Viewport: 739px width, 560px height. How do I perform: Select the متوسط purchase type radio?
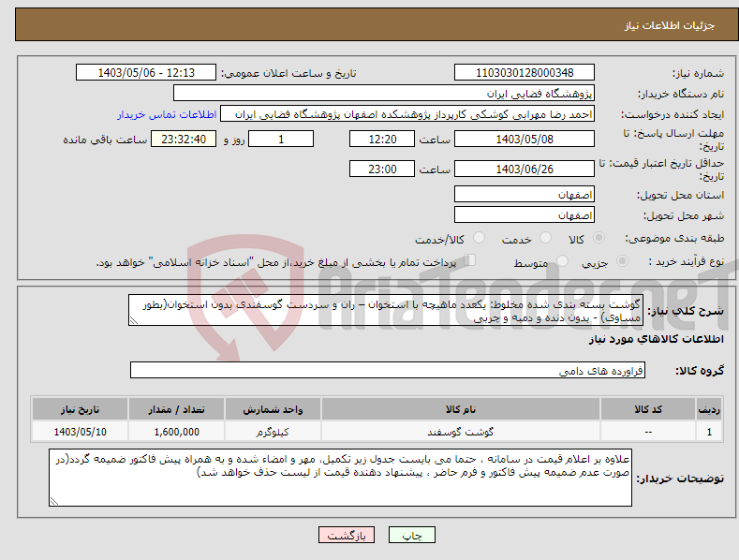click(x=562, y=260)
